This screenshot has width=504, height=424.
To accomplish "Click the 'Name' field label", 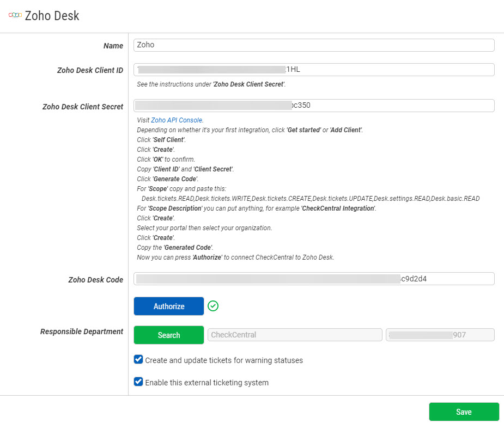I will 113,46.
